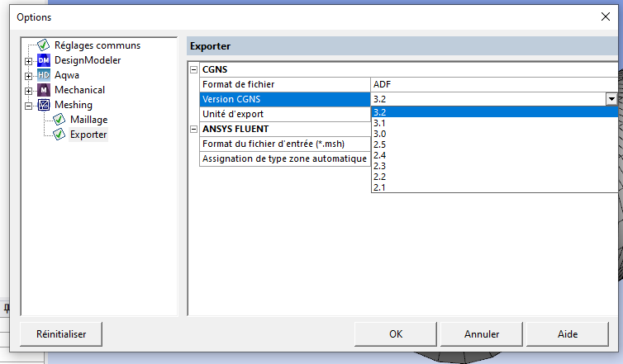Collapse the ANSYS FLUENT property group
Image resolution: width=623 pixels, height=364 pixels.
[194, 130]
